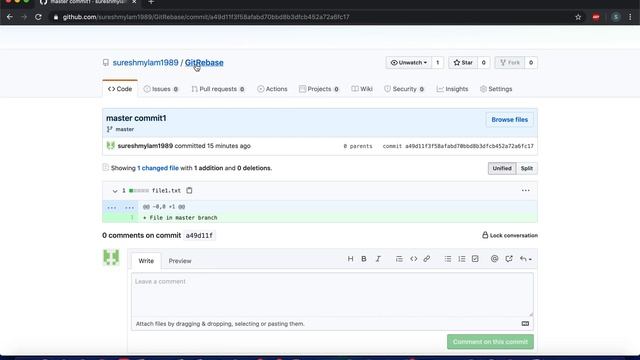This screenshot has width=640, height=360.
Task: Open Chrome menu with three dots
Action: [x=630, y=17]
